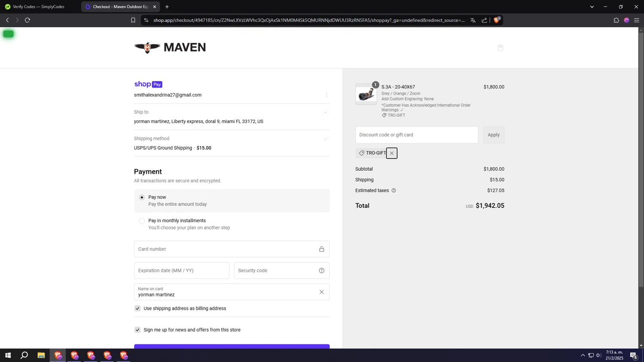Expand the Shipping method section chevron

coord(325,139)
